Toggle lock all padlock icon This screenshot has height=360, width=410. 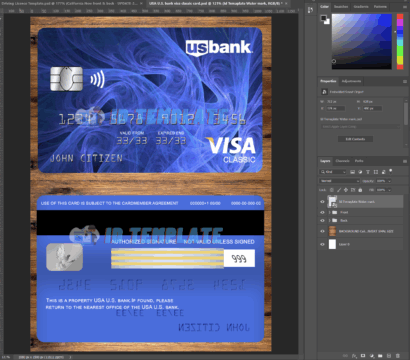360,190
